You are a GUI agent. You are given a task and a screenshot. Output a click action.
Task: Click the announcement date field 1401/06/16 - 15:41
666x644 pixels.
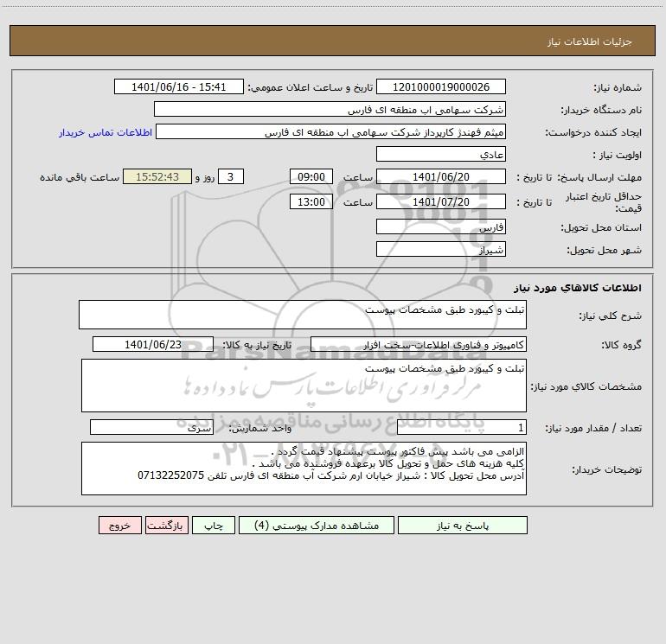point(179,86)
